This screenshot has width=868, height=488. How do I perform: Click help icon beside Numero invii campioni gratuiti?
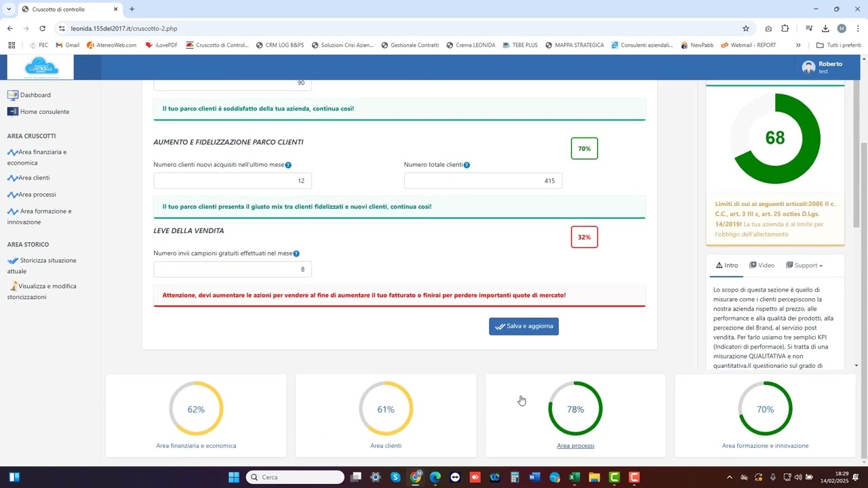click(x=296, y=253)
